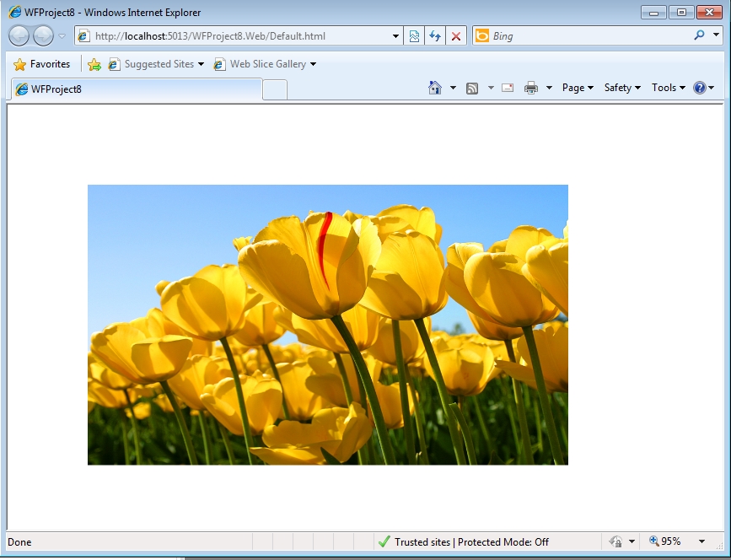Select the WFProject8 tab

(135, 89)
